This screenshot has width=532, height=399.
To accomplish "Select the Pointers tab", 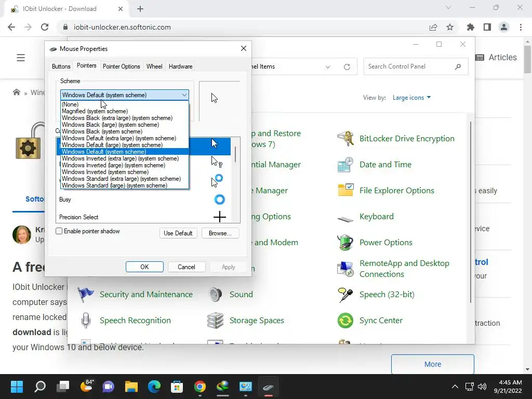I will coord(87,65).
